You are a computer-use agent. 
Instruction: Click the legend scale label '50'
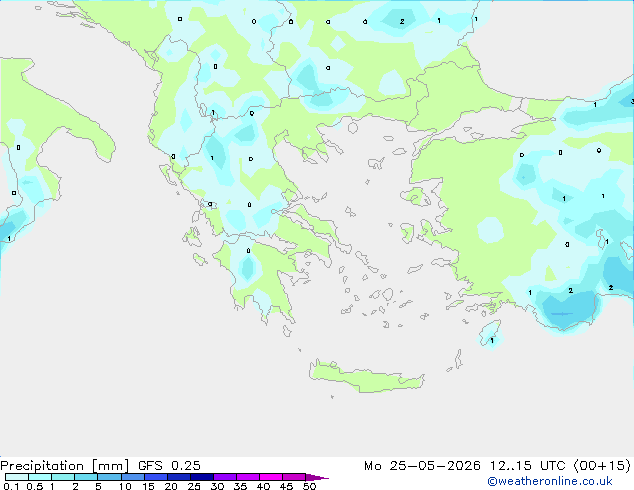pyautogui.click(x=309, y=486)
